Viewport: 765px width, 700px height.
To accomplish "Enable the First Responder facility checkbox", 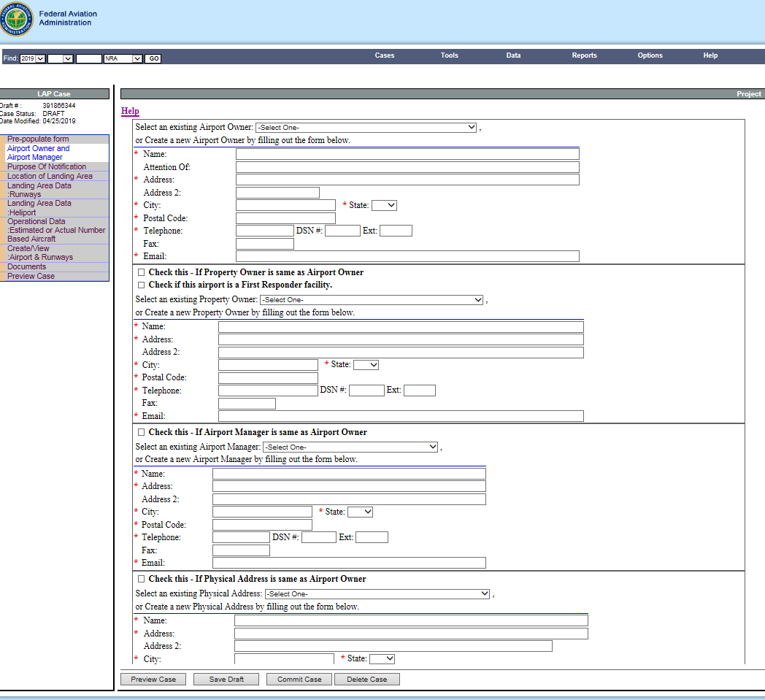I will 141,285.
